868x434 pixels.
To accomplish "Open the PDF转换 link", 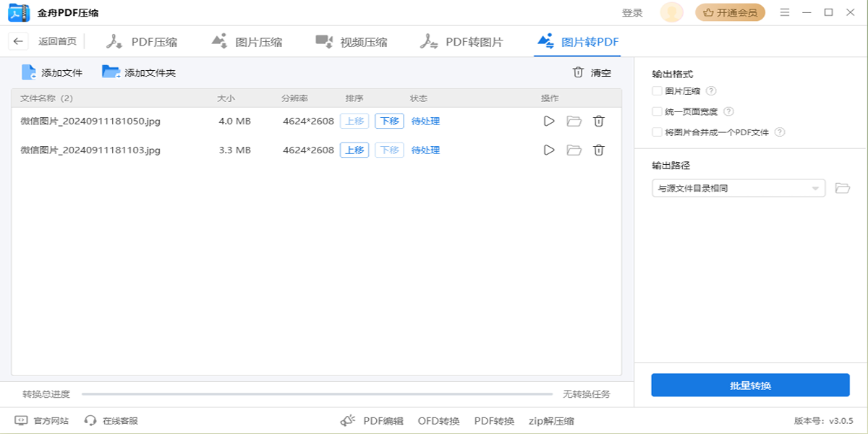I will (x=494, y=420).
